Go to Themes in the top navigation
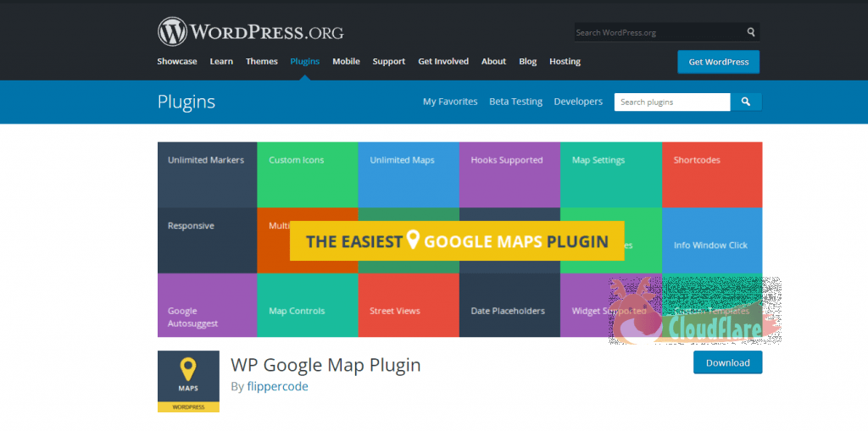868x431 pixels. [x=262, y=62]
